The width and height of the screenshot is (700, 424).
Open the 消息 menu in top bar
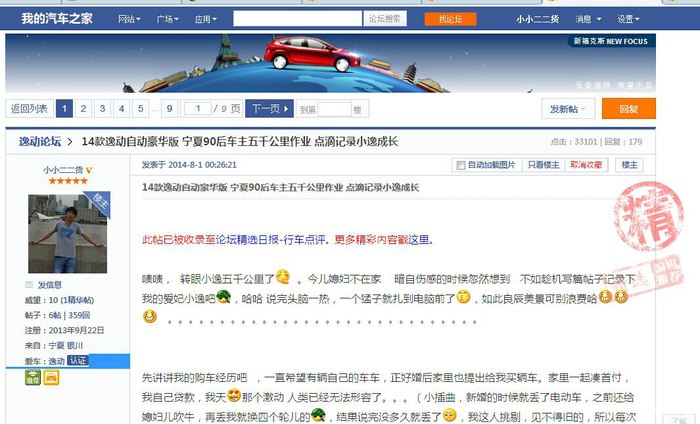[x=588, y=19]
